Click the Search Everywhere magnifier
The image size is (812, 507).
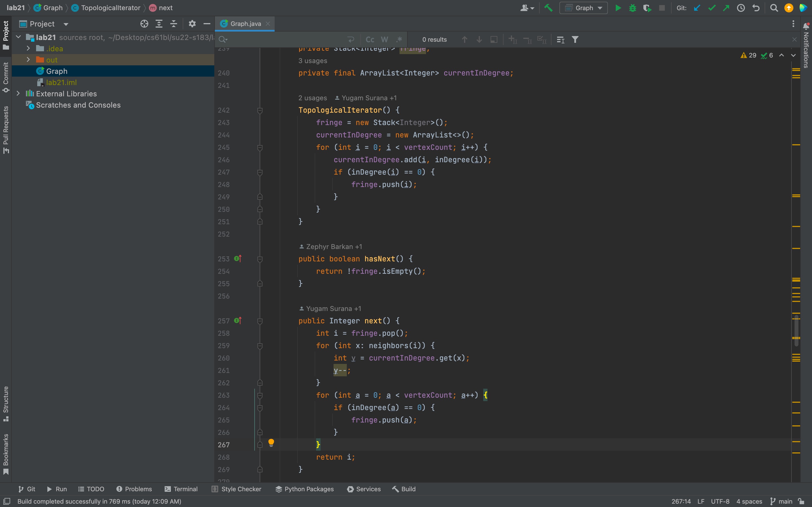[774, 8]
